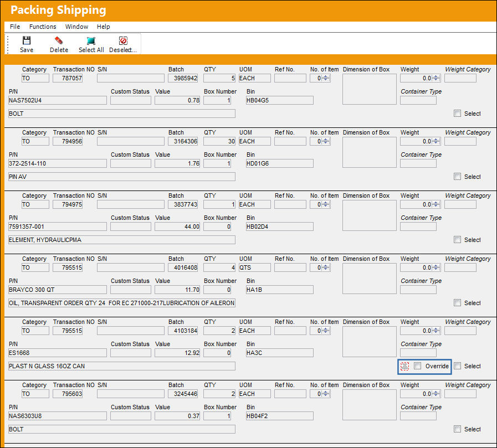Click No. of Item spinner for 7591357-001 row
Viewport: 497px width, 448px height.
pyautogui.click(x=326, y=205)
